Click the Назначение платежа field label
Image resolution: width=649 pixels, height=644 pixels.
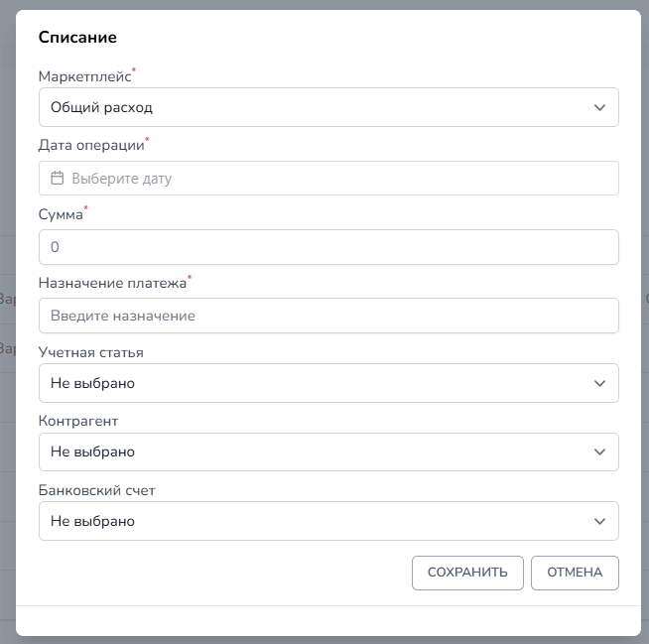(112, 283)
